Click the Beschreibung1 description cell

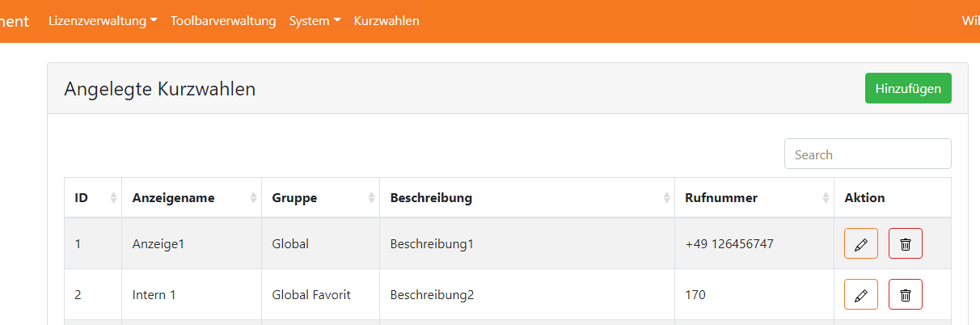coord(431,243)
